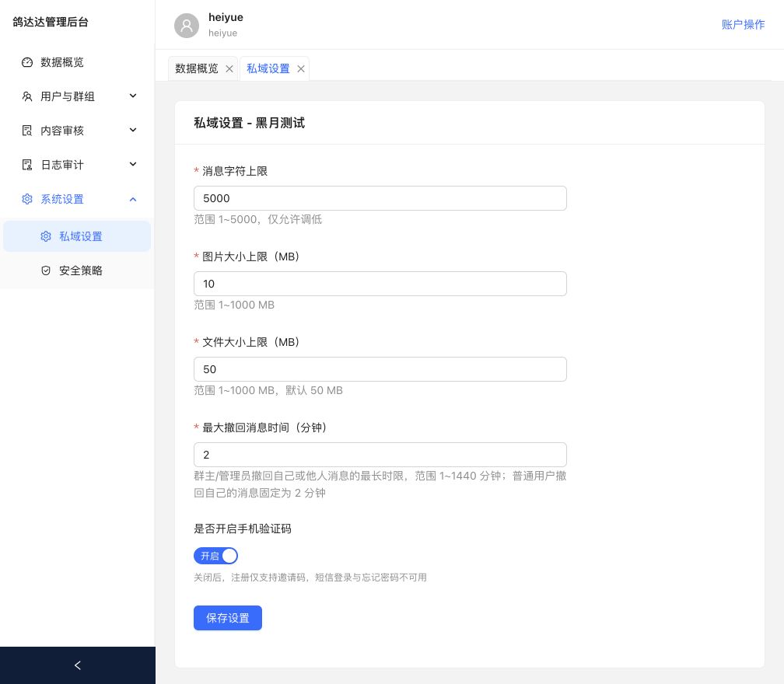
Task: Click the gear icon beside 系统设置
Action: tap(27, 199)
